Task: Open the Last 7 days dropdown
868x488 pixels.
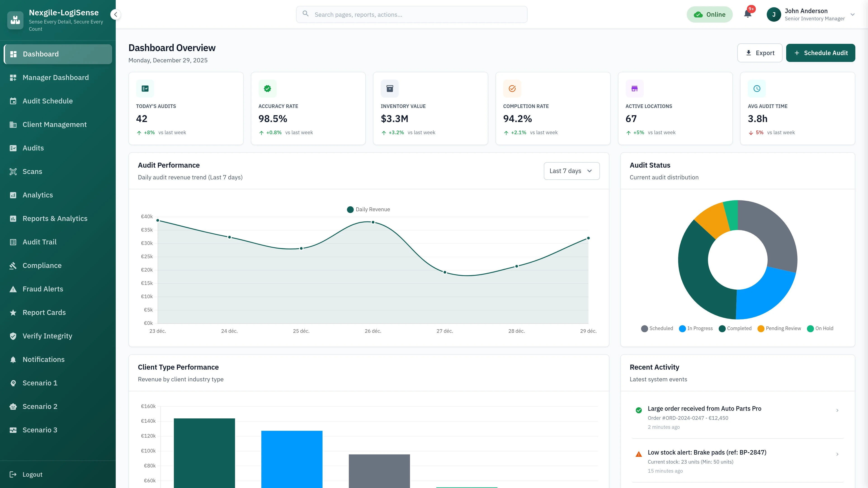Action: tap(571, 171)
